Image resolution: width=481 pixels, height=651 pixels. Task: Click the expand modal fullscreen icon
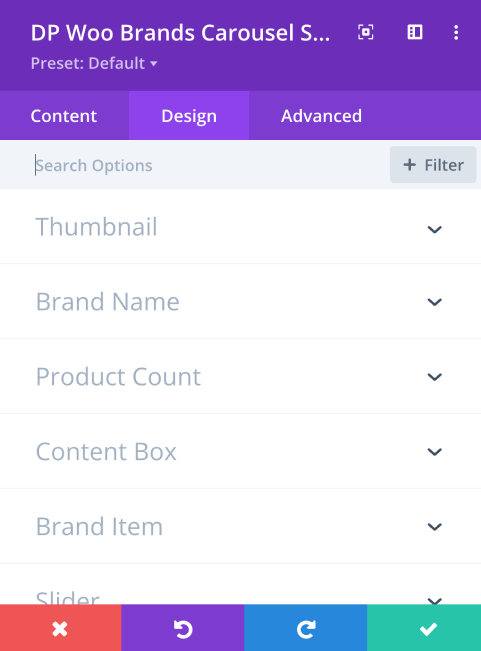click(366, 32)
